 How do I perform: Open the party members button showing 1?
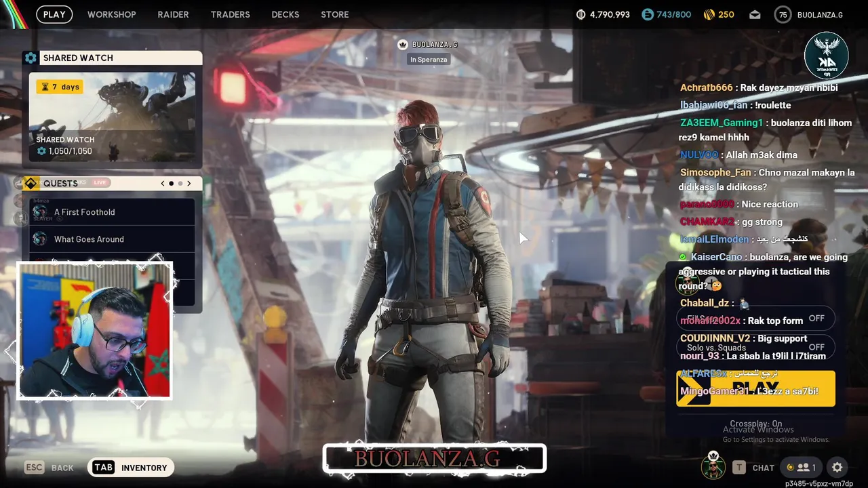[801, 468]
